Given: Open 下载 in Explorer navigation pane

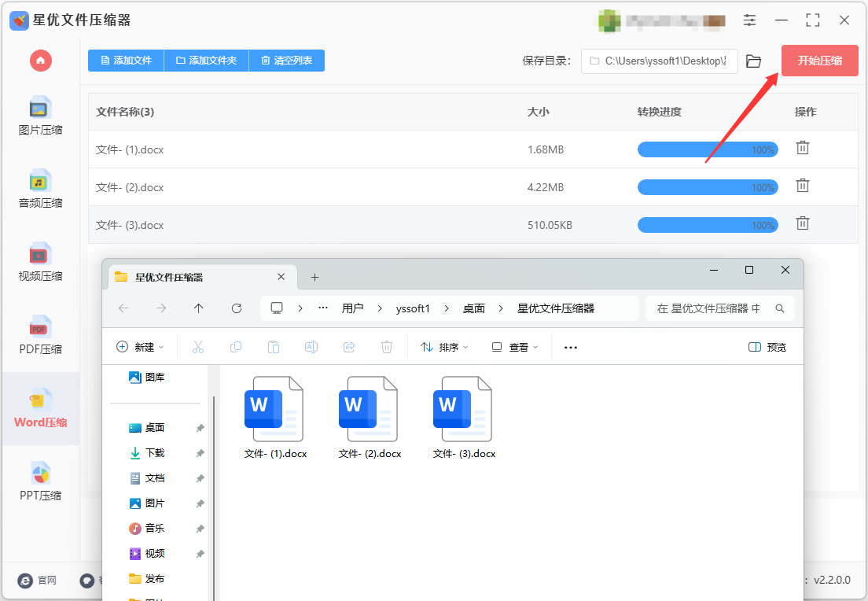Looking at the screenshot, I should pos(147,452).
